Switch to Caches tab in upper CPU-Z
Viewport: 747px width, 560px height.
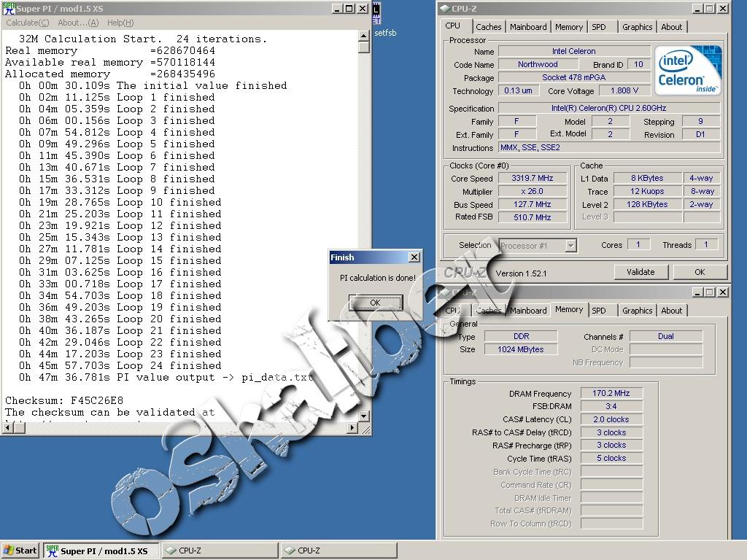pyautogui.click(x=488, y=27)
